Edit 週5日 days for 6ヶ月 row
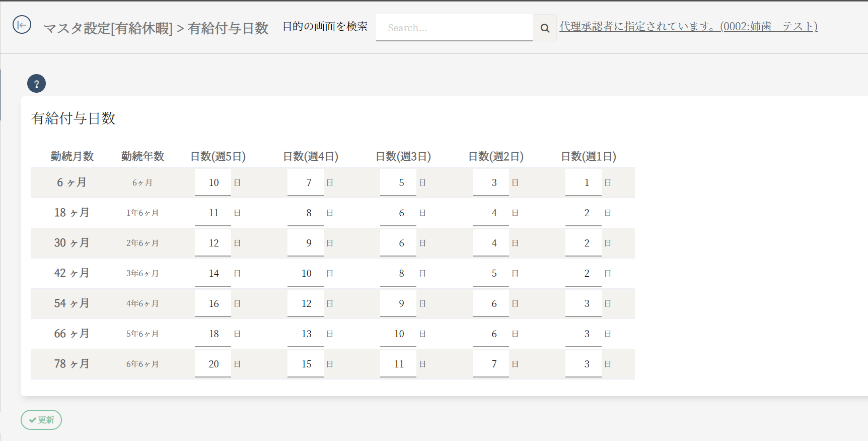The image size is (868, 441). click(x=213, y=182)
